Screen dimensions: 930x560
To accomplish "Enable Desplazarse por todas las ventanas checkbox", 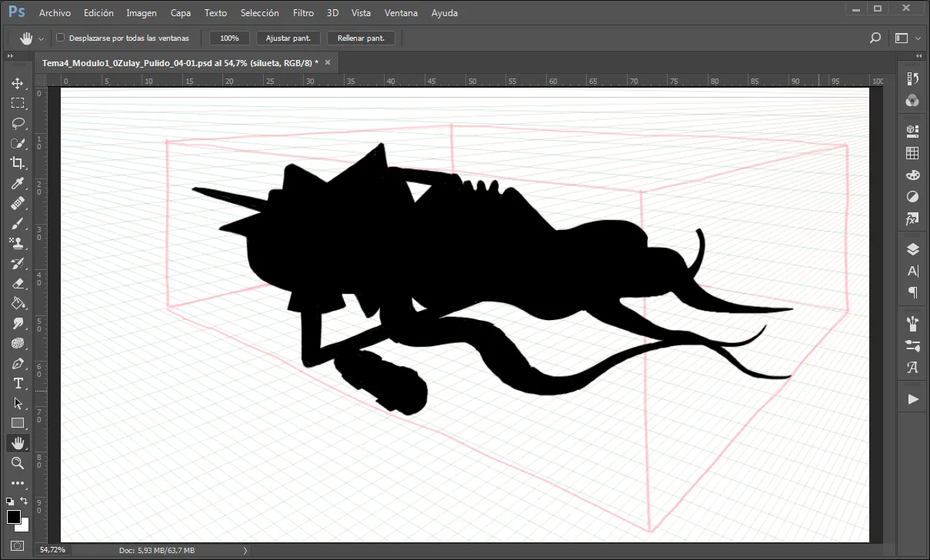I will coord(61,38).
